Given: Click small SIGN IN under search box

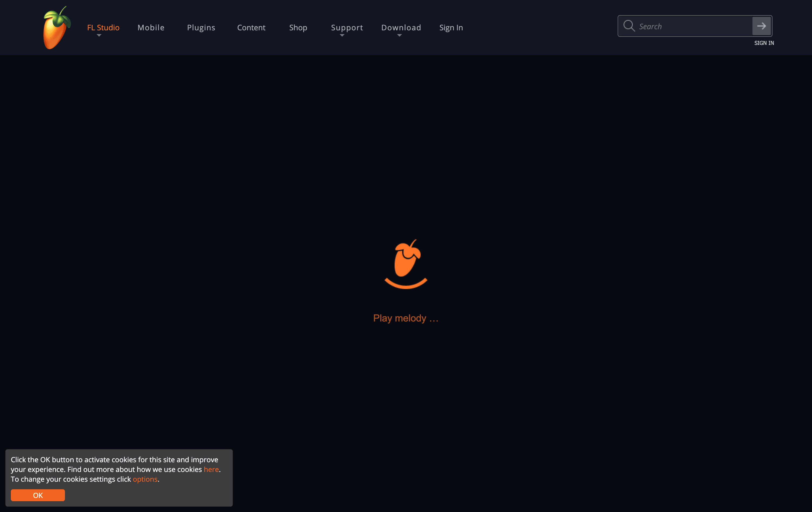Looking at the screenshot, I should (764, 43).
